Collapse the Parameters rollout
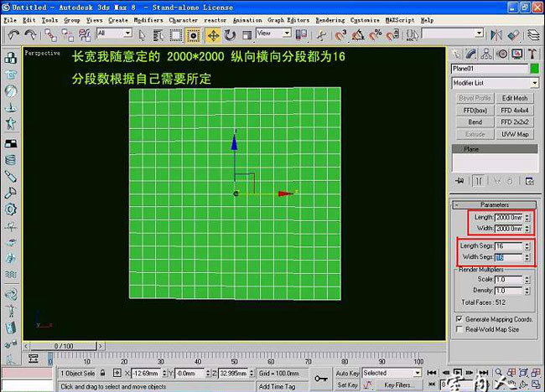Image resolution: width=545 pixels, height=392 pixels. click(x=494, y=204)
